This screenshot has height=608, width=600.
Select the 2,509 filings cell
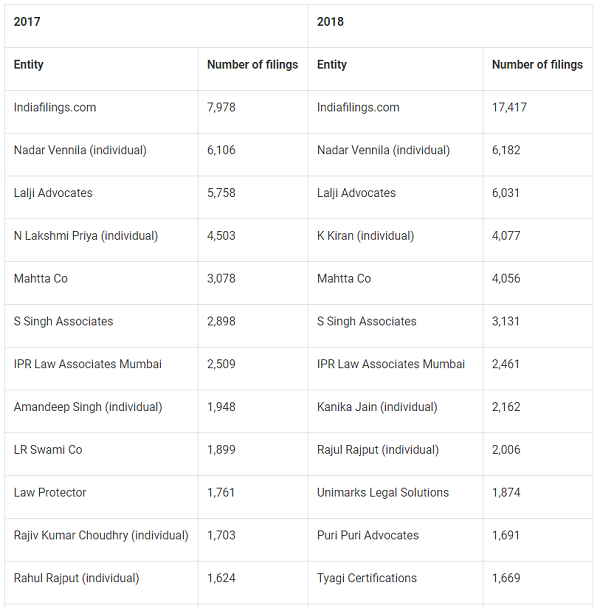click(221, 364)
